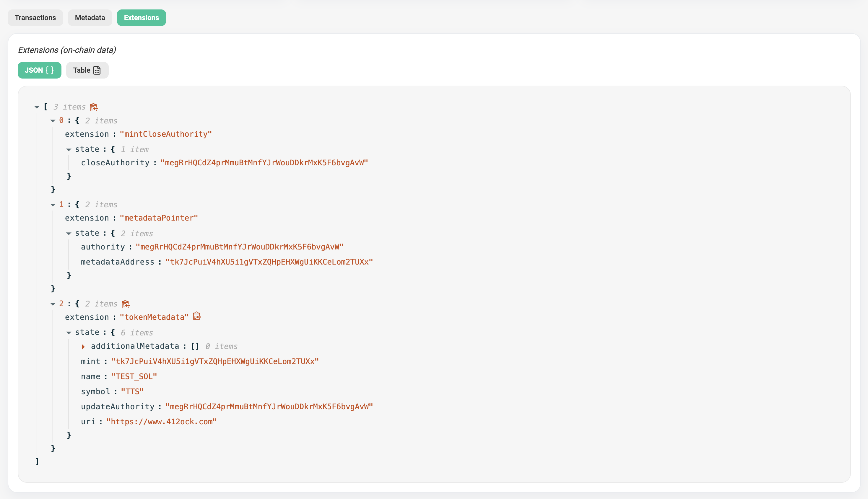The height and width of the screenshot is (499, 868).
Task: Click the Table view document icon
Action: [97, 70]
